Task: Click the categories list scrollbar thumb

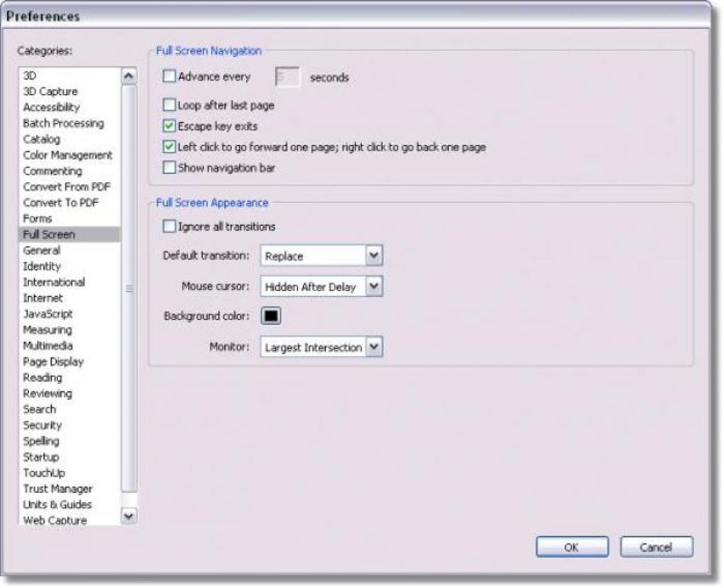Action: tap(128, 288)
